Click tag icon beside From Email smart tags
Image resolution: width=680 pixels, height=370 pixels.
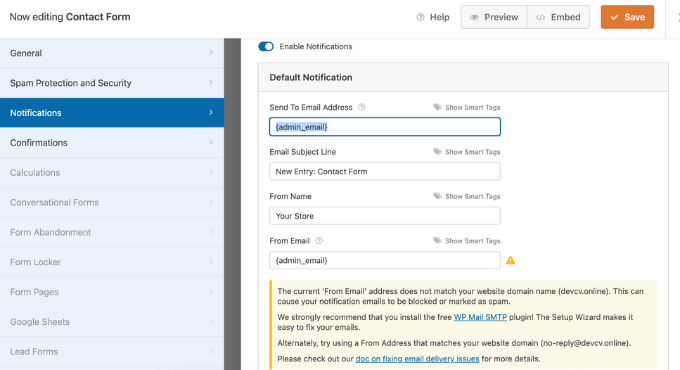point(437,240)
